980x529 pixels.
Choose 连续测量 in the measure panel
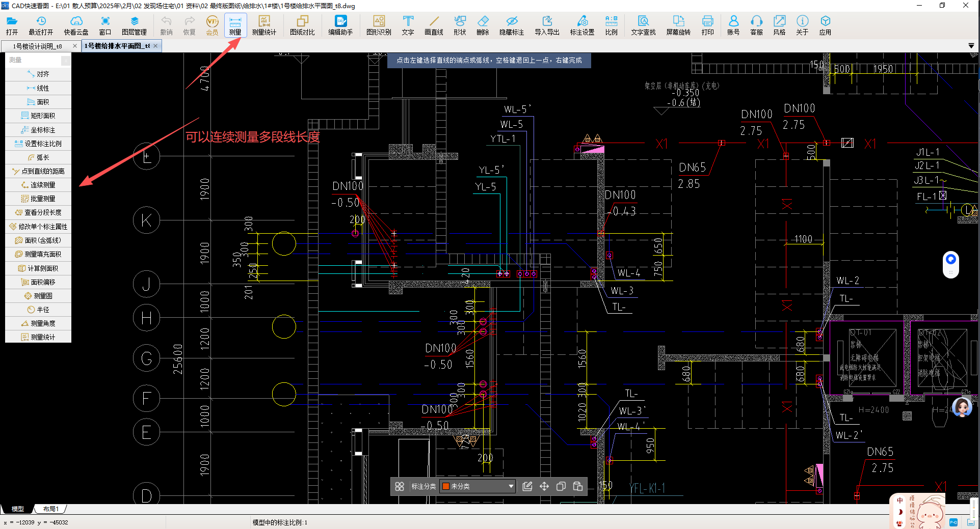click(x=42, y=185)
